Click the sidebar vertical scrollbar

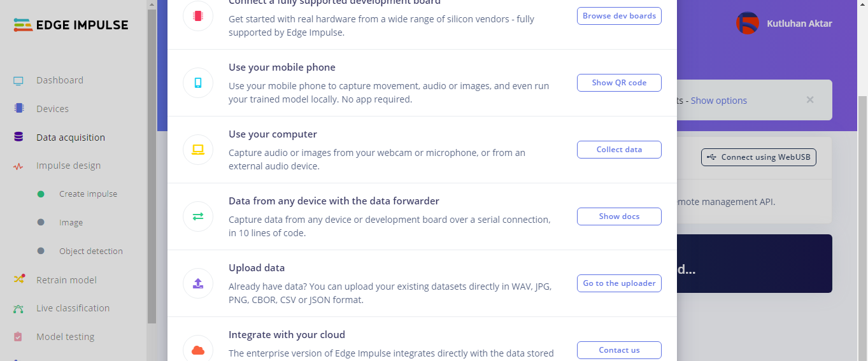click(x=152, y=166)
